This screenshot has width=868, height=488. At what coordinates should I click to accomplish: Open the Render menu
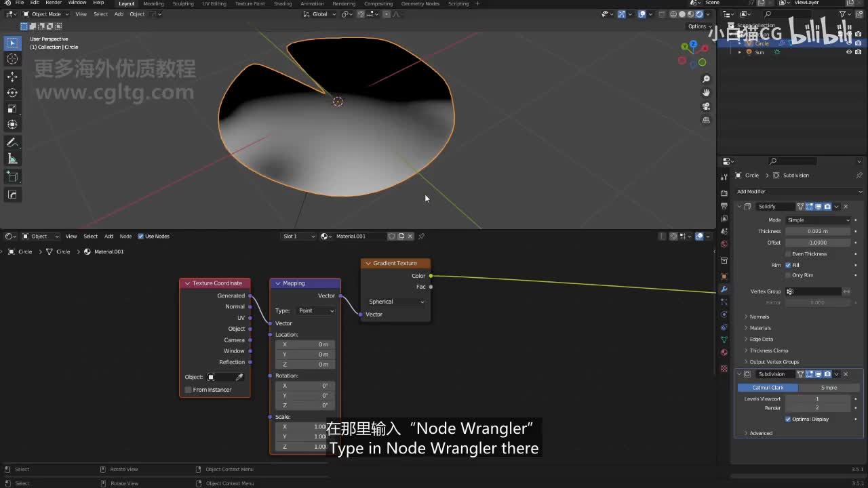(x=54, y=3)
